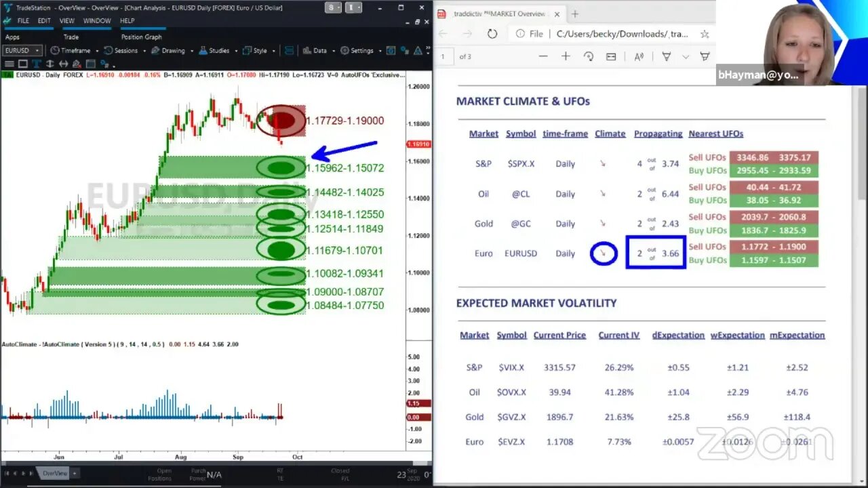Open the Settings gear icon in TradeStation
Image resolution: width=868 pixels, height=488 pixels.
tap(344, 50)
